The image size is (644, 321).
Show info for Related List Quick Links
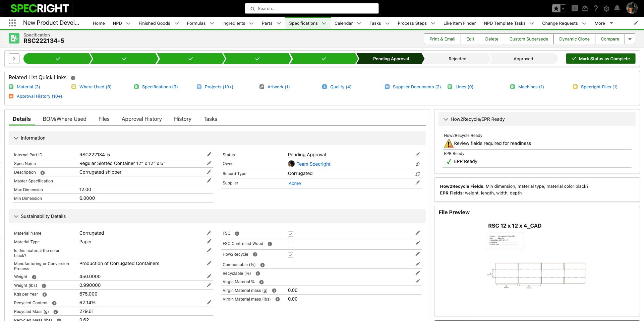73,78
